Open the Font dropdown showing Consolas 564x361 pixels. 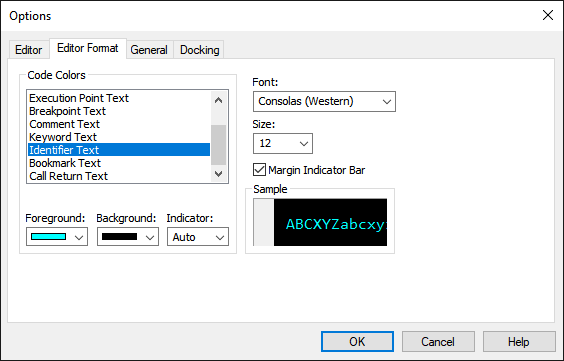pyautogui.click(x=324, y=101)
